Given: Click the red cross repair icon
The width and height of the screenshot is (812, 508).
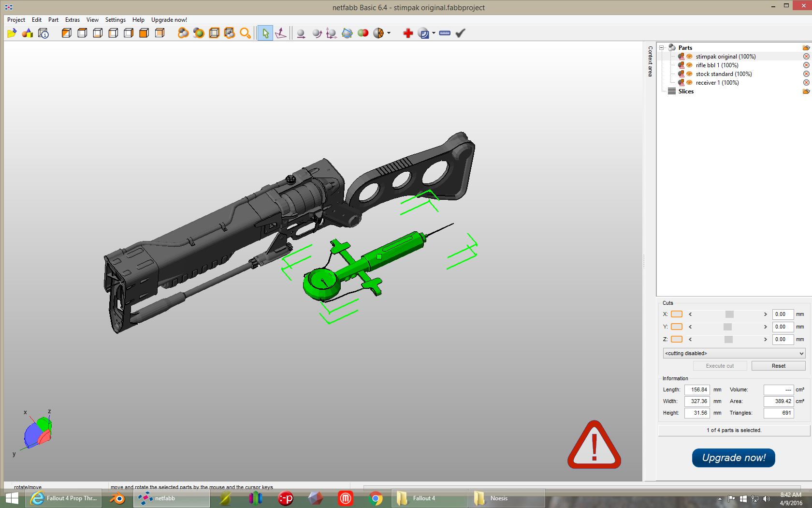Looking at the screenshot, I should (408, 33).
